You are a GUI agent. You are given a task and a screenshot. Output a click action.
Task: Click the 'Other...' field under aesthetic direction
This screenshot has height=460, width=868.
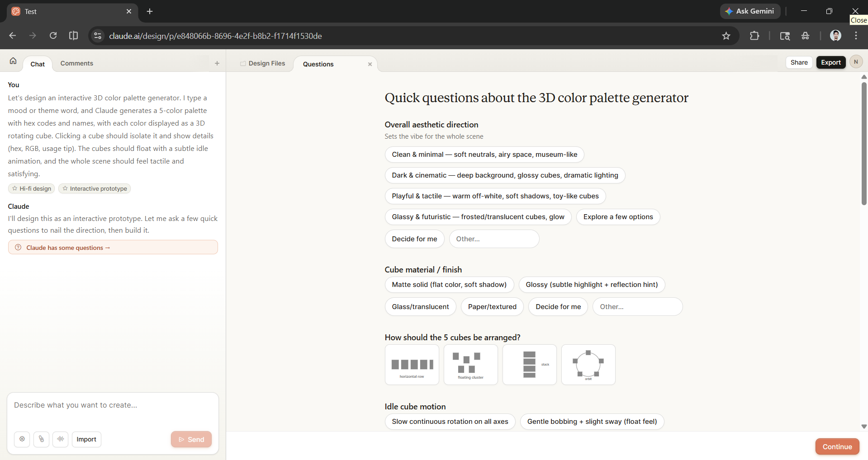coord(494,239)
